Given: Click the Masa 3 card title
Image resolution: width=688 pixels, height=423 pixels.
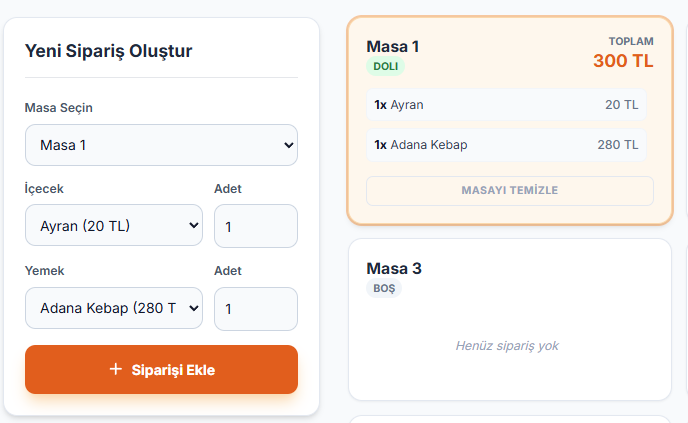Looking at the screenshot, I should pos(394,268).
